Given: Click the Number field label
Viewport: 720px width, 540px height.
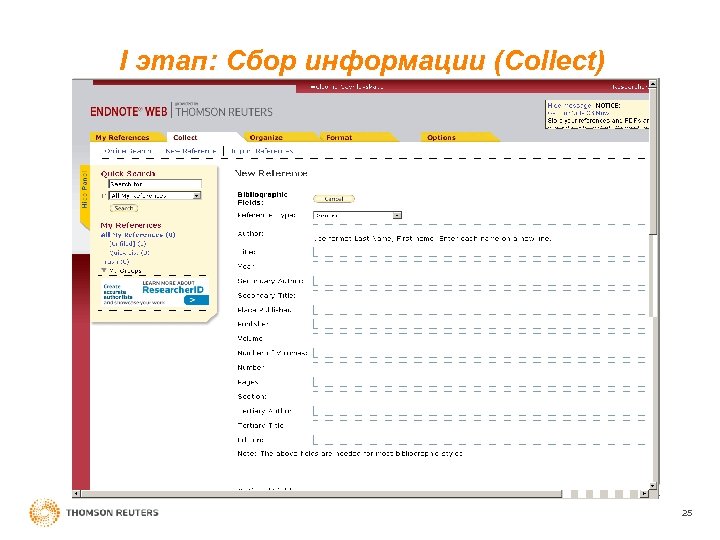Looking at the screenshot, I should coord(251,367).
